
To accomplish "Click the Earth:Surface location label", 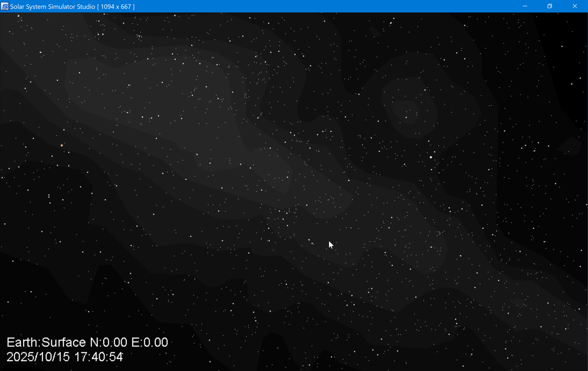I will point(46,342).
